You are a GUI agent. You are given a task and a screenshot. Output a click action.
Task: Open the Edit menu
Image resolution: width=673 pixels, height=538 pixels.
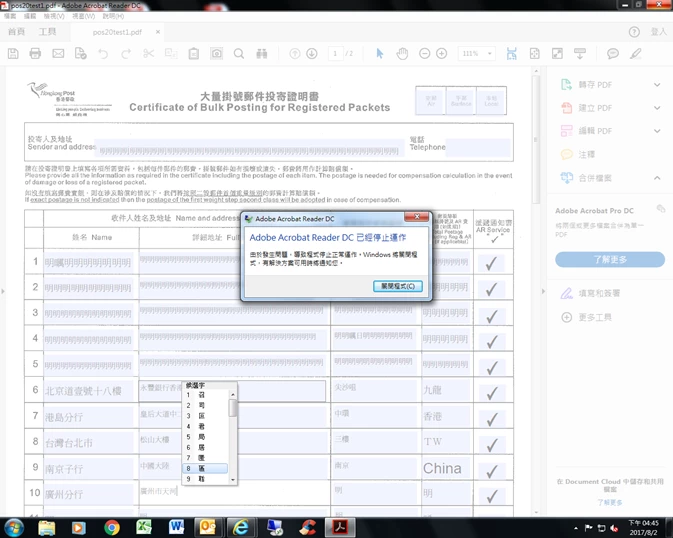tap(30, 16)
